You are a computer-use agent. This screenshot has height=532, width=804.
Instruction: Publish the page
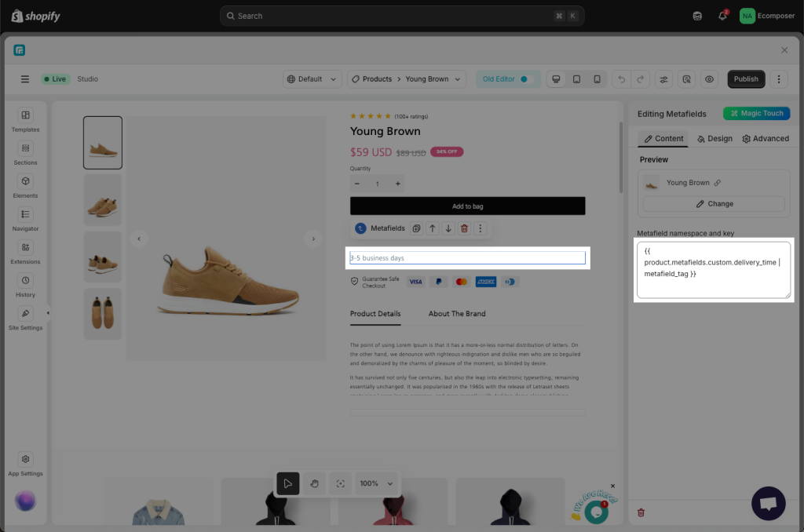click(x=746, y=79)
